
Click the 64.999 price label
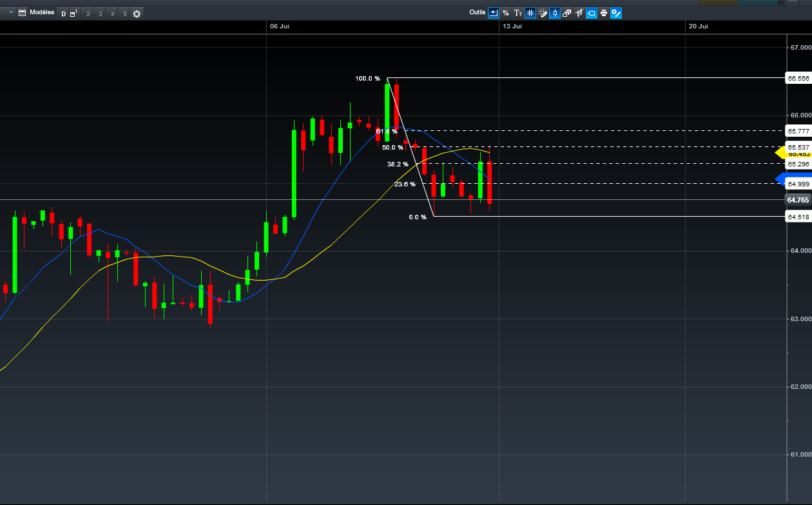point(797,184)
